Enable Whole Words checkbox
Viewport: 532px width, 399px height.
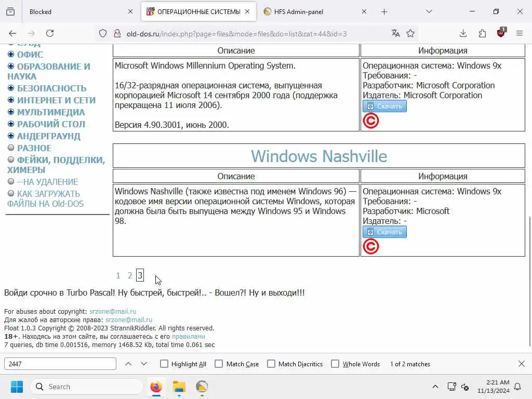(x=335, y=364)
